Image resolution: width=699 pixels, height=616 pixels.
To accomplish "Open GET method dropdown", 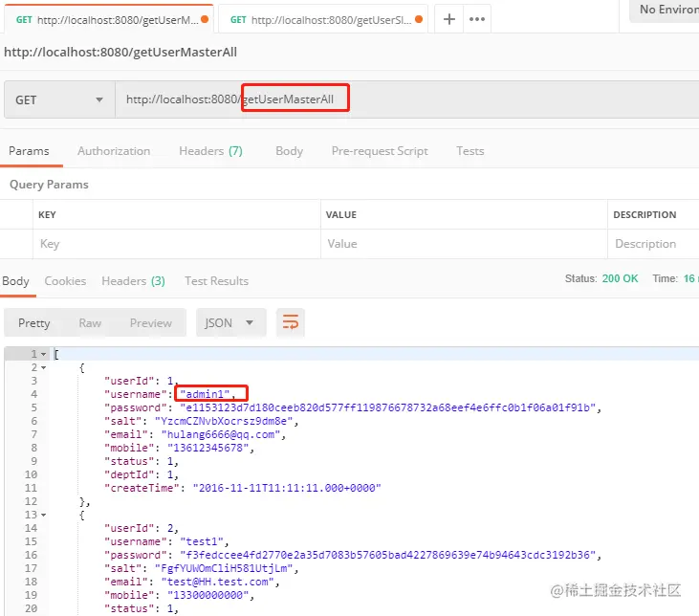I will pyautogui.click(x=59, y=99).
